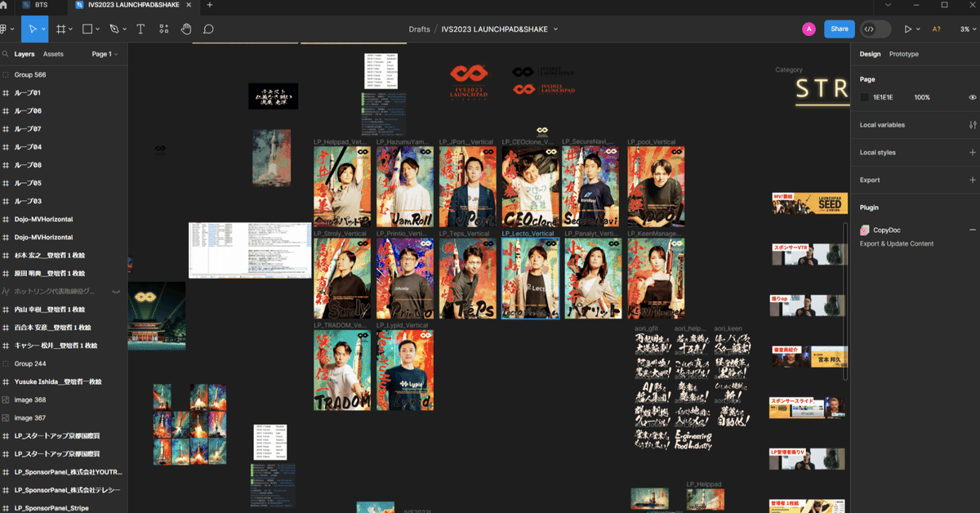Image resolution: width=980 pixels, height=513 pixels.
Task: Select the Dojo-MVHorizontal layer below ループ03
Action: [64, 219]
